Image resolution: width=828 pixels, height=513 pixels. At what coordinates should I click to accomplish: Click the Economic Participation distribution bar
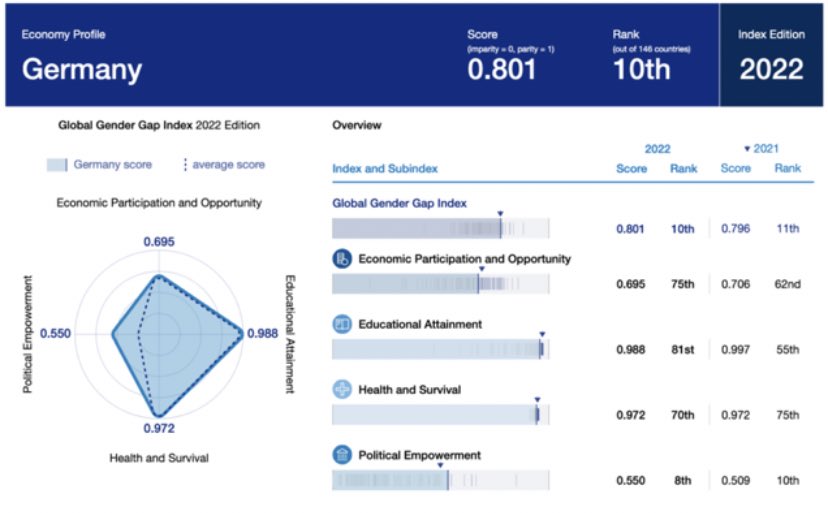pyautogui.click(x=441, y=284)
